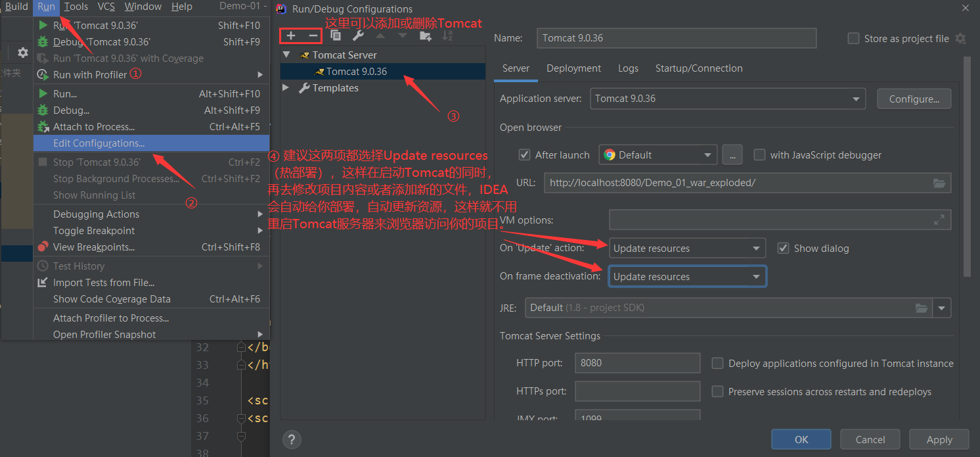The image size is (980, 457).
Task: Switch to Logs tab
Action: [628, 68]
